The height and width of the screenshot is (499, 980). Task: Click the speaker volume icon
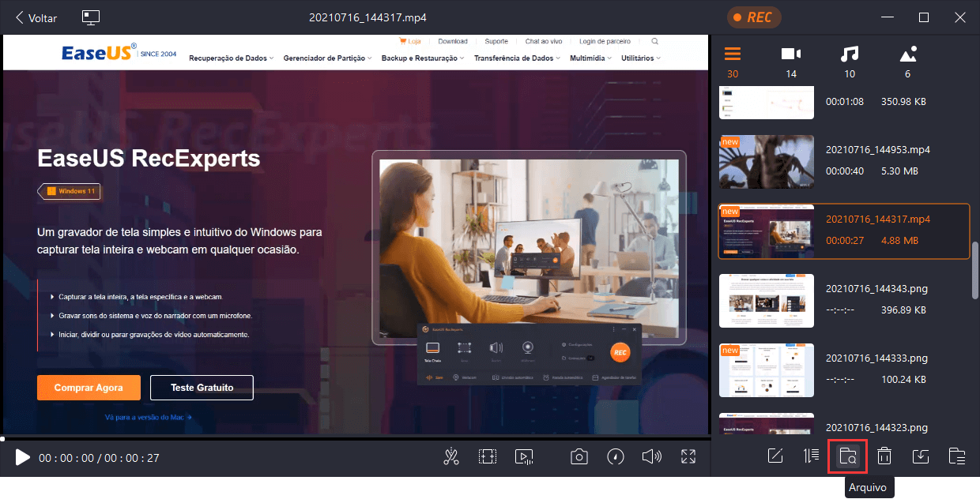651,456
